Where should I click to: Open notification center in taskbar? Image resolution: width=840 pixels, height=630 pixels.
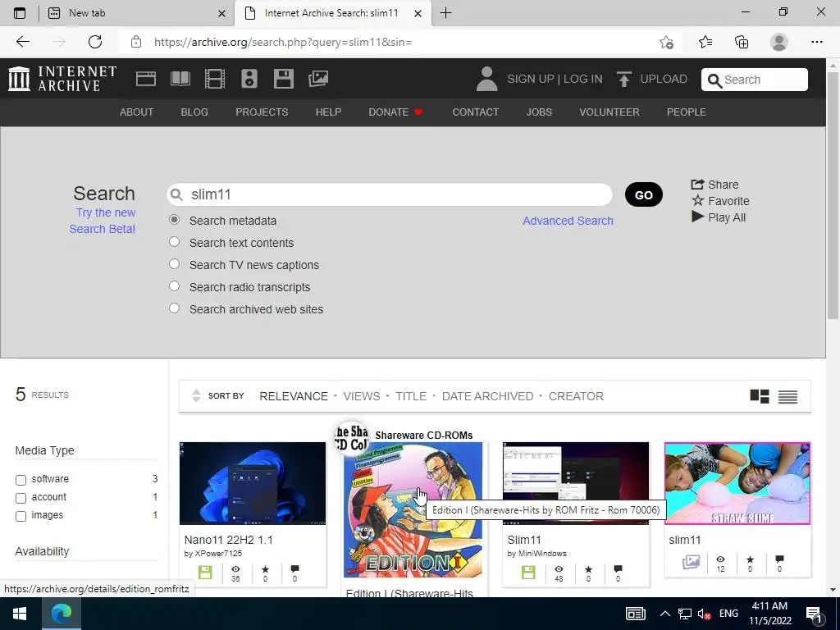click(x=813, y=614)
